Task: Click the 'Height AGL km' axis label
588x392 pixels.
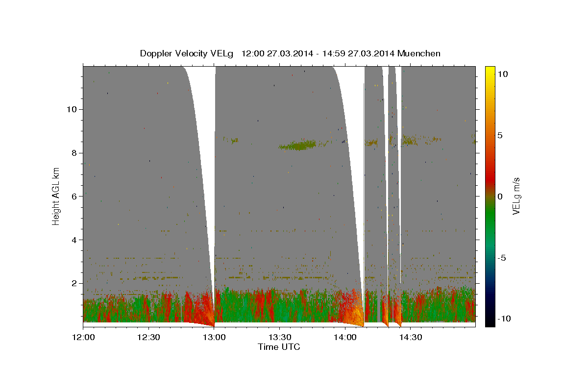Action: tap(56, 196)
